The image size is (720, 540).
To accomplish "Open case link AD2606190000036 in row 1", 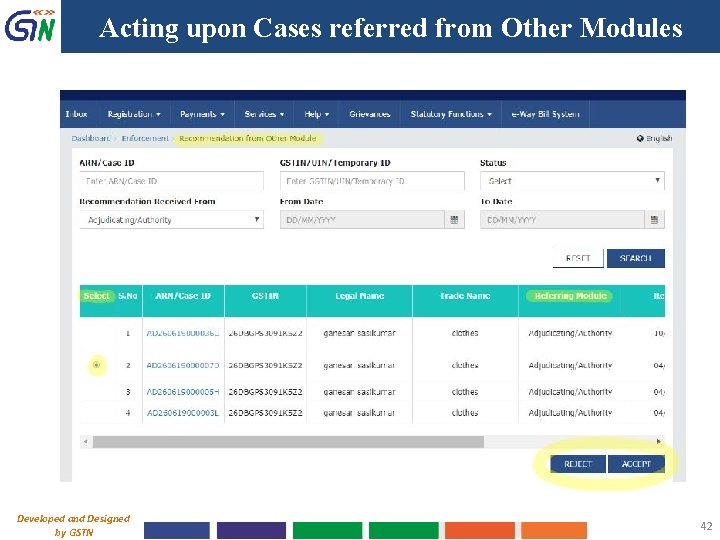I will [x=183, y=333].
